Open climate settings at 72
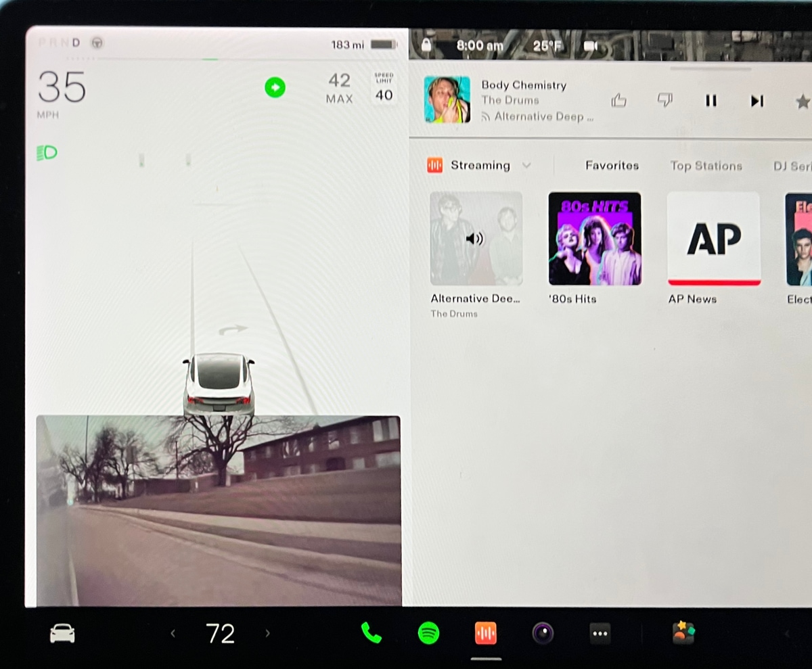 tap(220, 634)
